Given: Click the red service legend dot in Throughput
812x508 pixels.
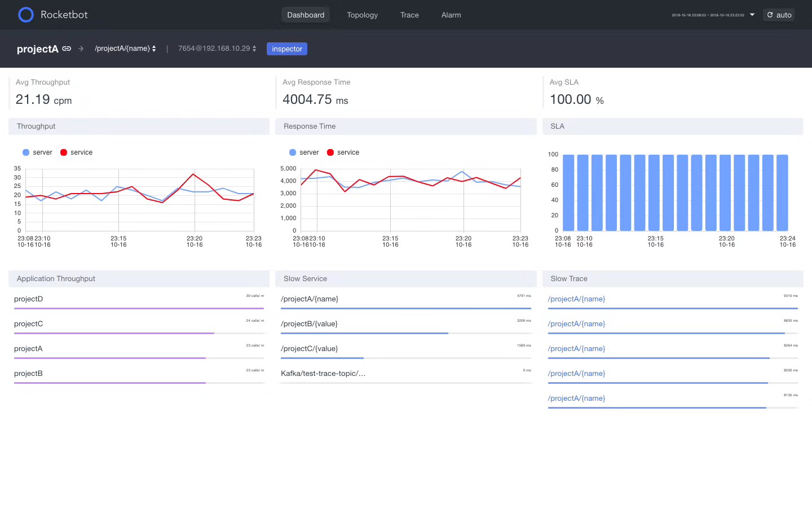Looking at the screenshot, I should (x=64, y=152).
